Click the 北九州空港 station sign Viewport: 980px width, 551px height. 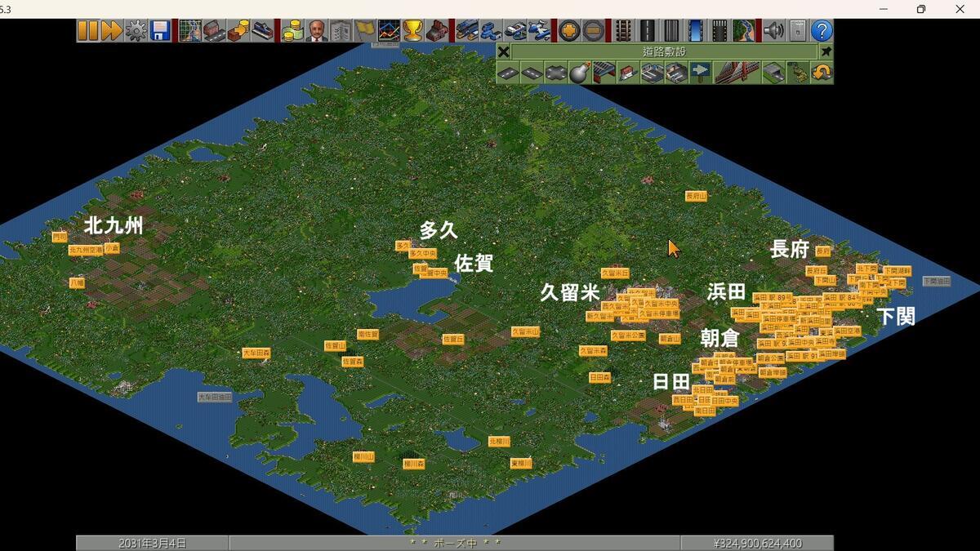point(86,251)
